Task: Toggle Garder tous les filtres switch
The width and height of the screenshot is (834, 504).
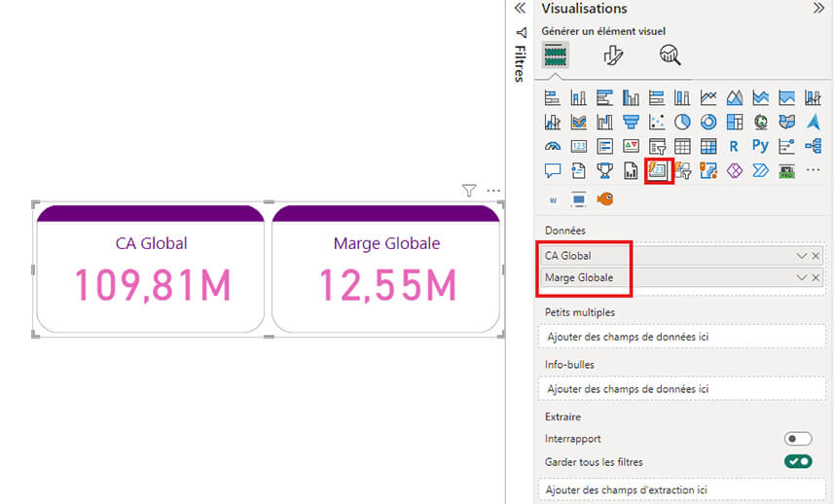Action: point(798,461)
